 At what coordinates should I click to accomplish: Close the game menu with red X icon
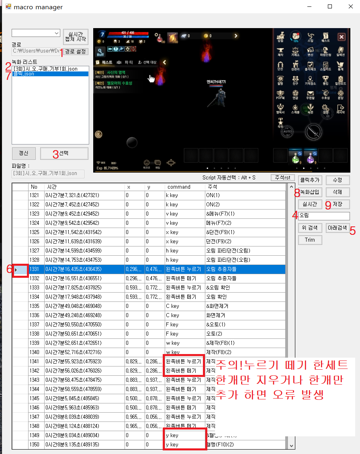tap(341, 37)
